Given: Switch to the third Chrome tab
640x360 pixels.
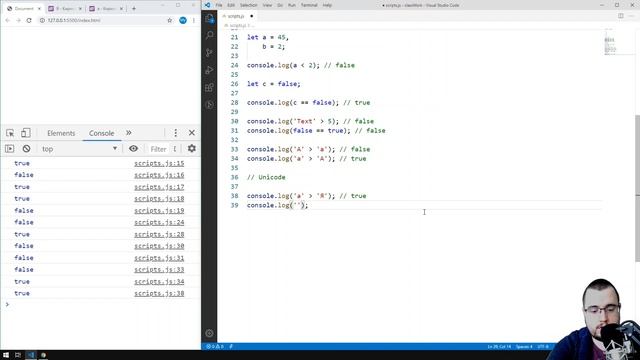Looking at the screenshot, I should [106, 9].
